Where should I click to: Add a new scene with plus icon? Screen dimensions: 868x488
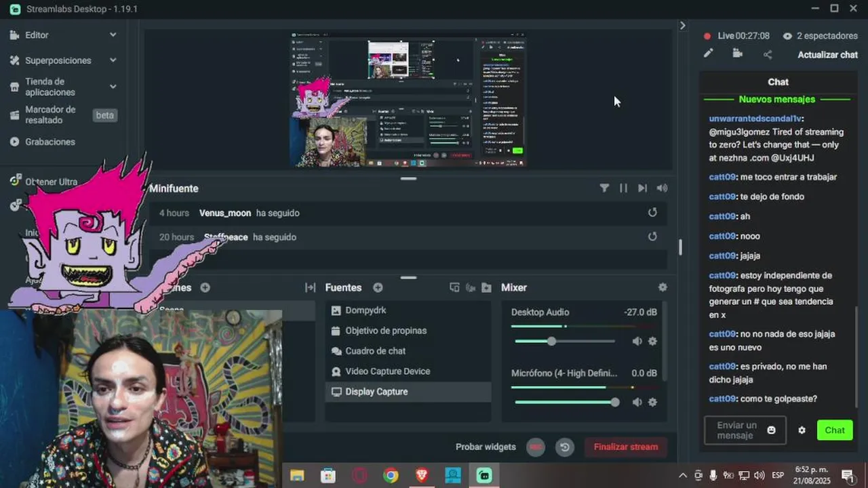tap(205, 287)
